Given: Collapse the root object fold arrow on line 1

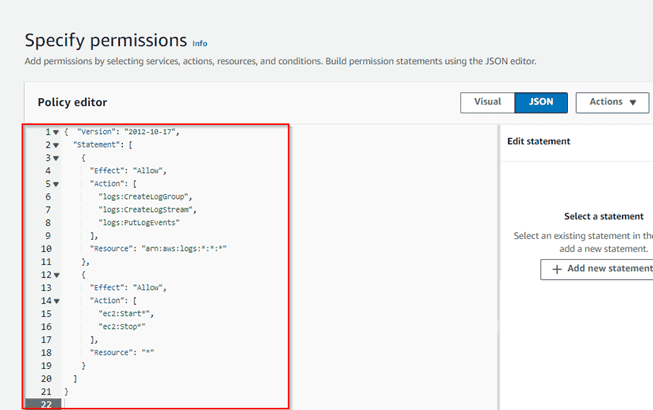Looking at the screenshot, I should (x=55, y=132).
